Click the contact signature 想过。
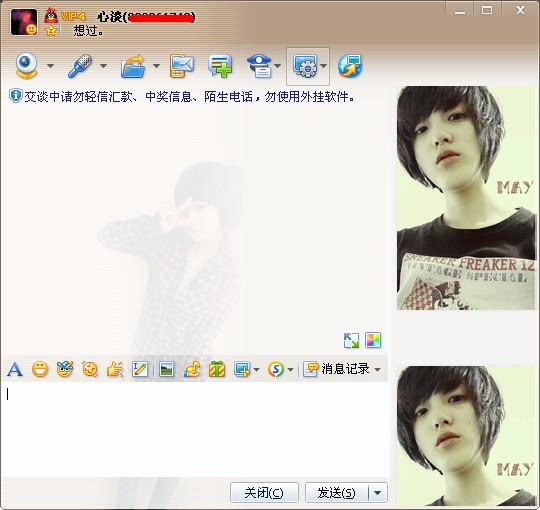The image size is (540, 510). coord(88,31)
